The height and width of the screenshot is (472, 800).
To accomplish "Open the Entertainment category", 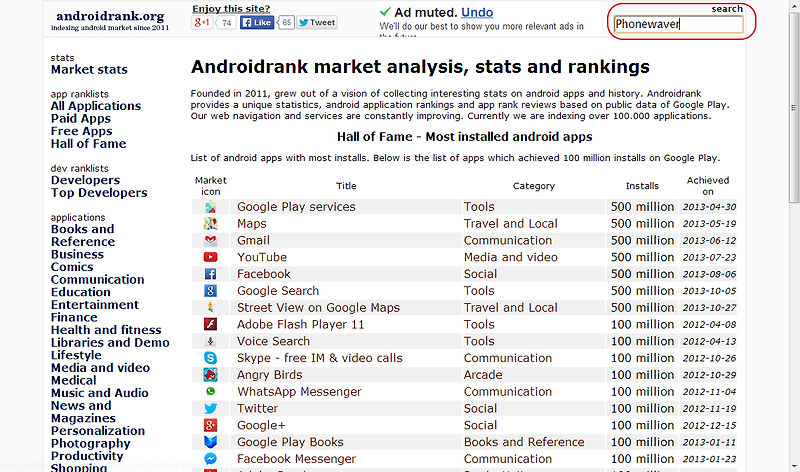I will [95, 305].
